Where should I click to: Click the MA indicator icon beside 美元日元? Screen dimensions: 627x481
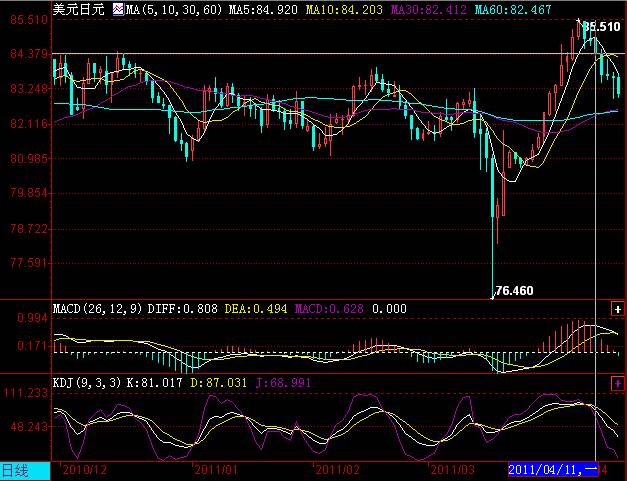coord(118,9)
